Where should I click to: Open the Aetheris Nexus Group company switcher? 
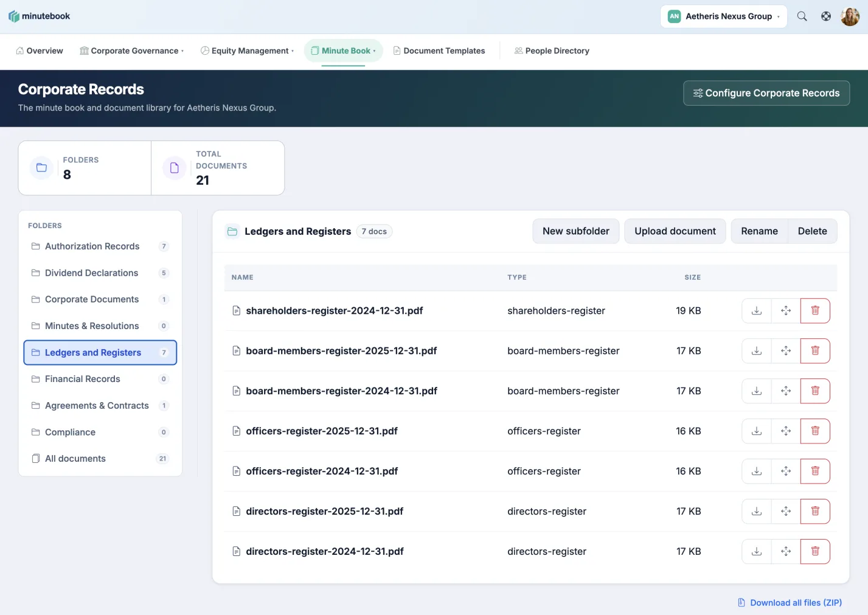pyautogui.click(x=724, y=16)
